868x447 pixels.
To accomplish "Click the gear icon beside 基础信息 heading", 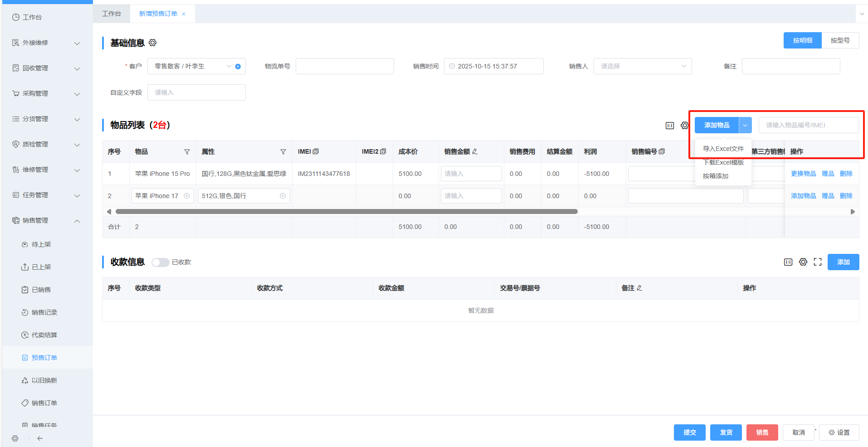I will [x=153, y=43].
